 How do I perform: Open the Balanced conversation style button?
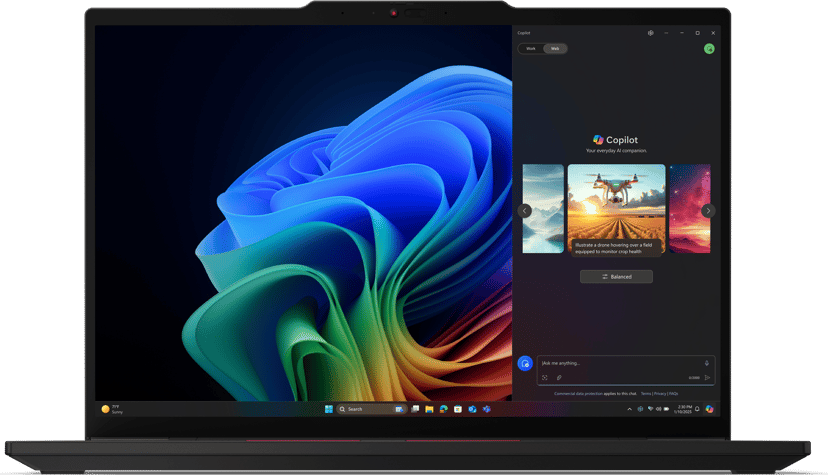point(616,277)
